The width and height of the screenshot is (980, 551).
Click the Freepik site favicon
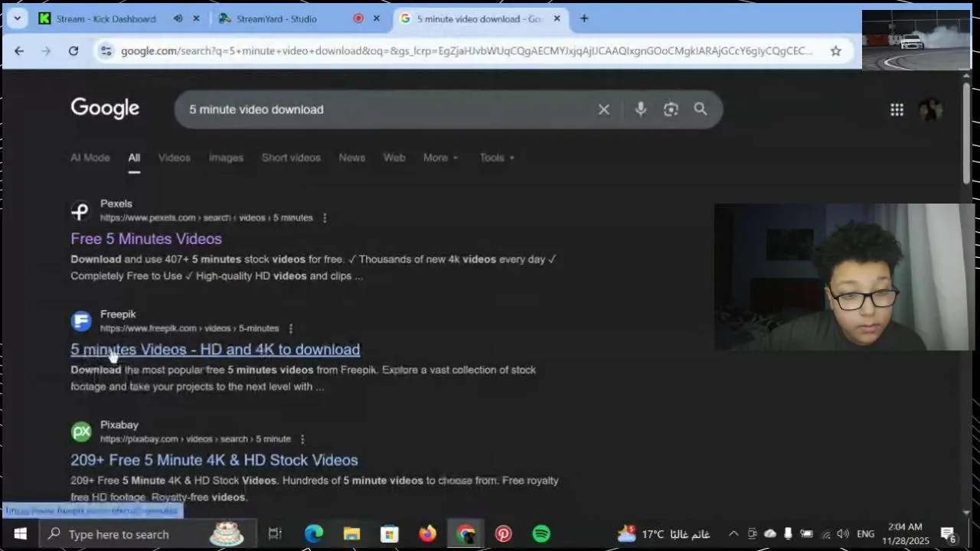81,321
